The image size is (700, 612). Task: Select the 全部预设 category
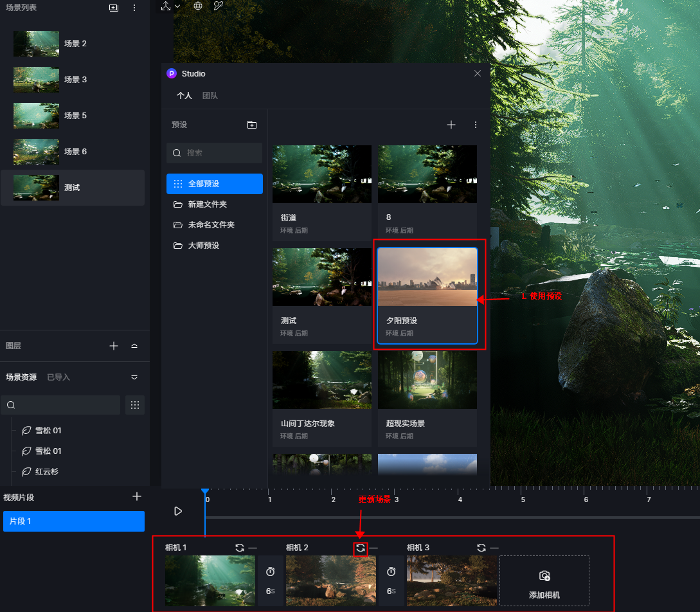click(x=214, y=184)
